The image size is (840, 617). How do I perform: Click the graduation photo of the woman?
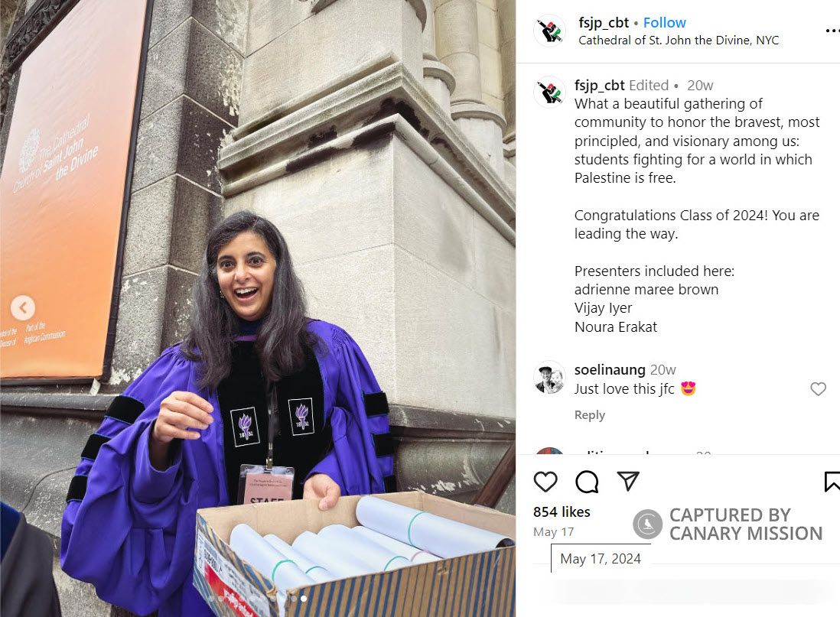point(258,309)
